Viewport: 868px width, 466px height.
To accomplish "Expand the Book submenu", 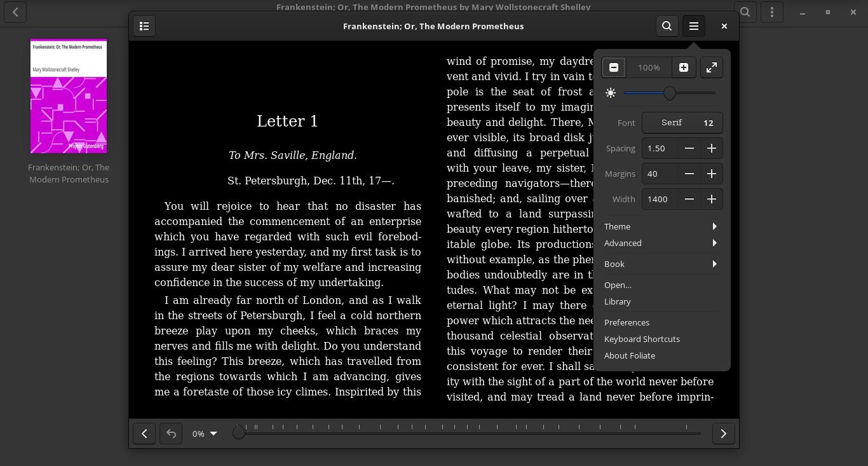I will 661,264.
